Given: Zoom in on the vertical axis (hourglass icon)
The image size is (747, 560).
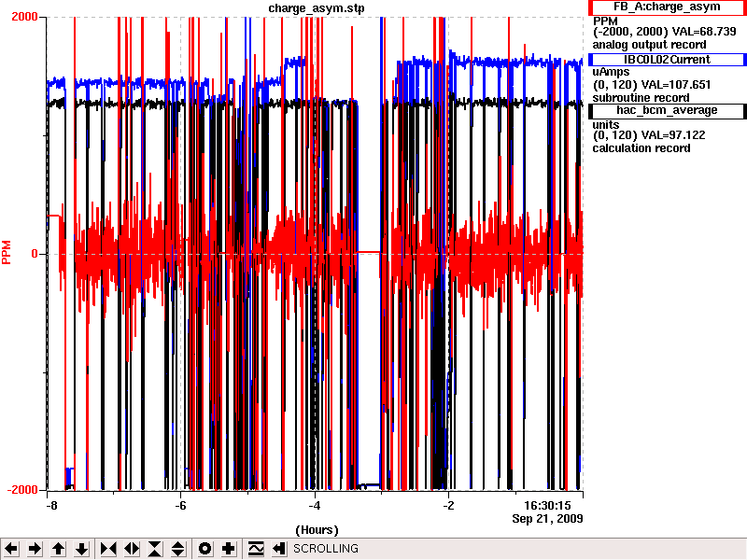Looking at the screenshot, I should pos(155,549).
